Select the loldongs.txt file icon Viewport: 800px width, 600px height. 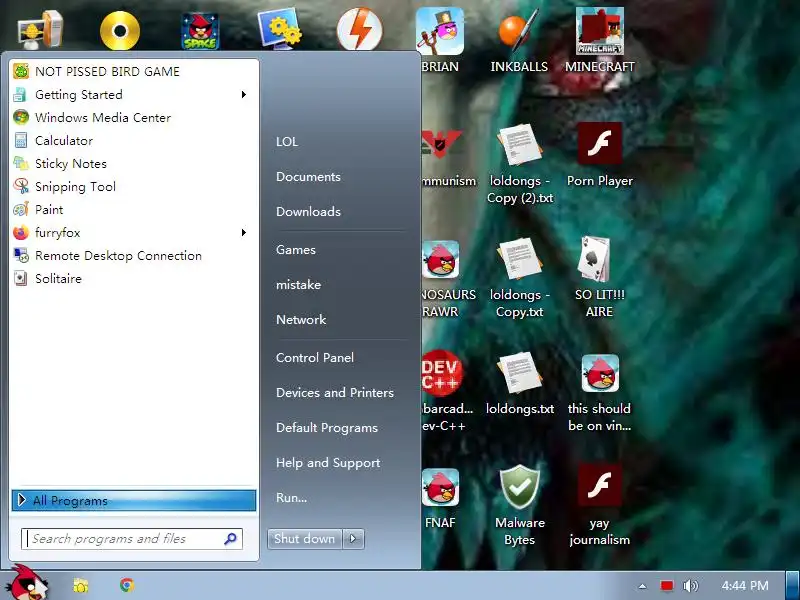point(519,373)
